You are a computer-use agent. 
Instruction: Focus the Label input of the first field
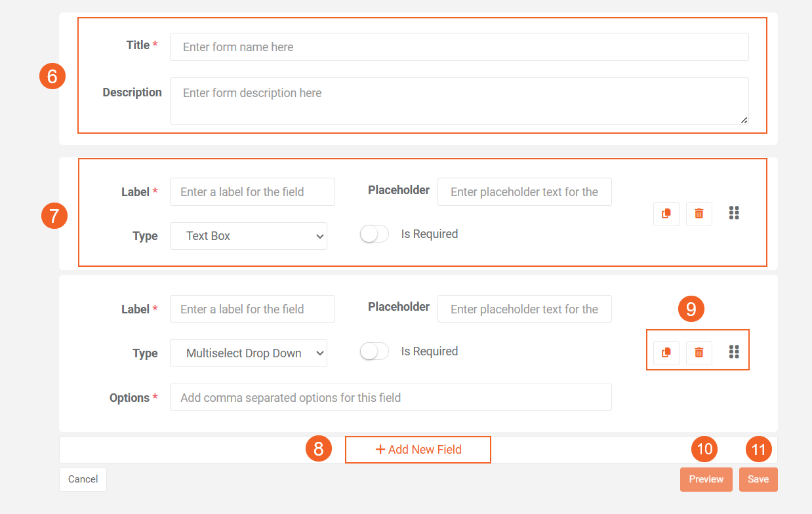(252, 191)
